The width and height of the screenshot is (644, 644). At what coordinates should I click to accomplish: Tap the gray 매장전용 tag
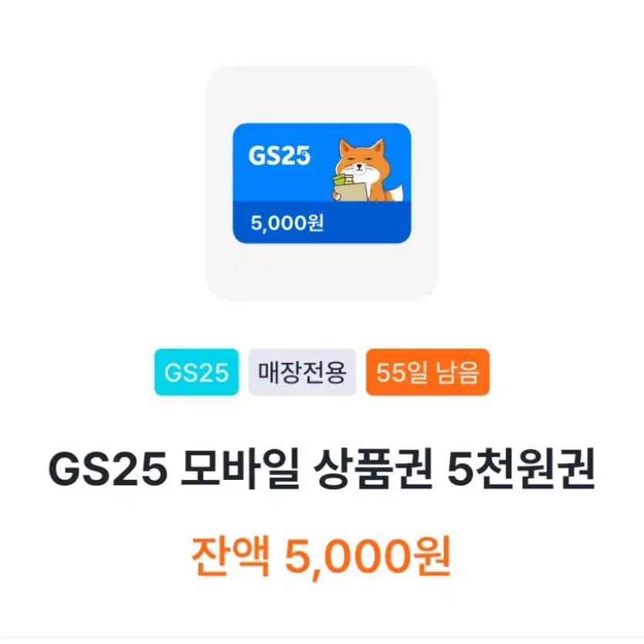pyautogui.click(x=302, y=372)
